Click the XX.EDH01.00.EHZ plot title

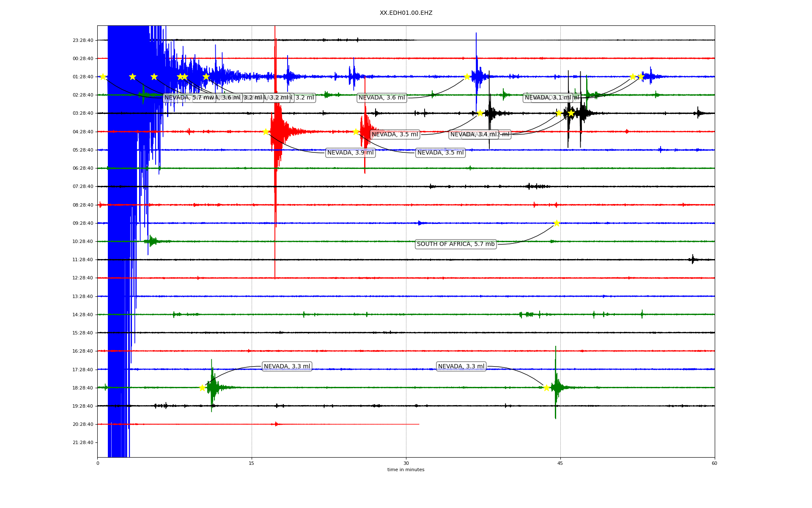pyautogui.click(x=406, y=13)
